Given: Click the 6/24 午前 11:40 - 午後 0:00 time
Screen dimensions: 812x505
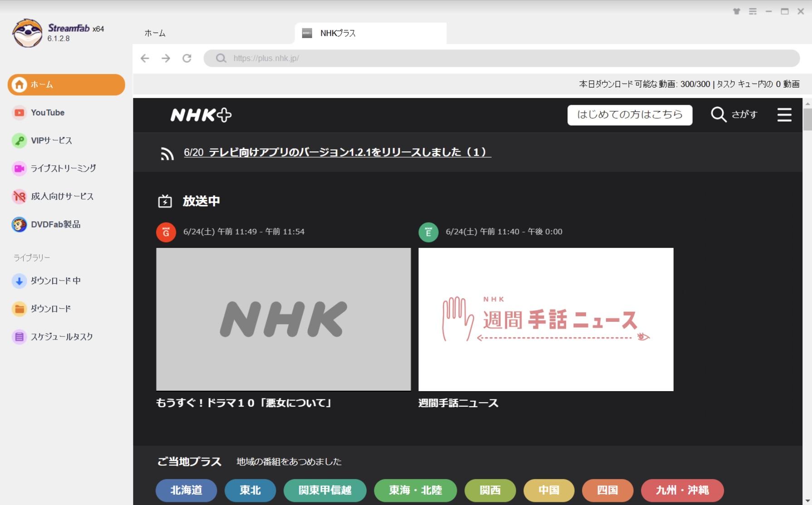Looking at the screenshot, I should 504,232.
